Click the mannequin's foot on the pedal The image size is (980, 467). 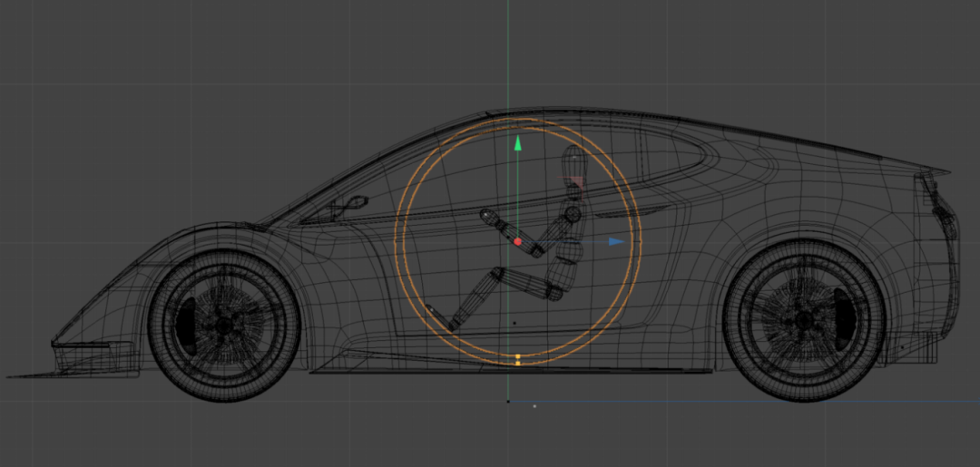pyautogui.click(x=441, y=317)
